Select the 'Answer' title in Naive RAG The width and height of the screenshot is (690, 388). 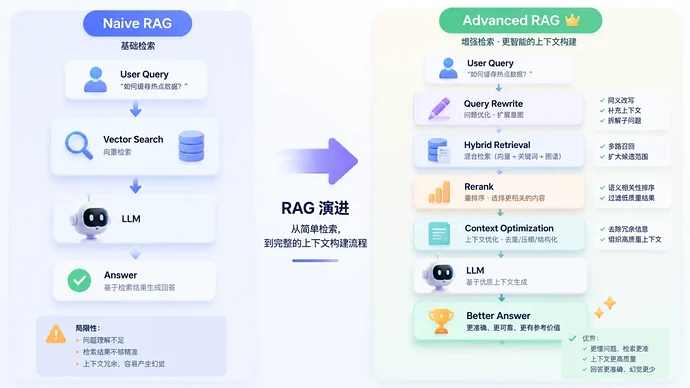tap(121, 275)
